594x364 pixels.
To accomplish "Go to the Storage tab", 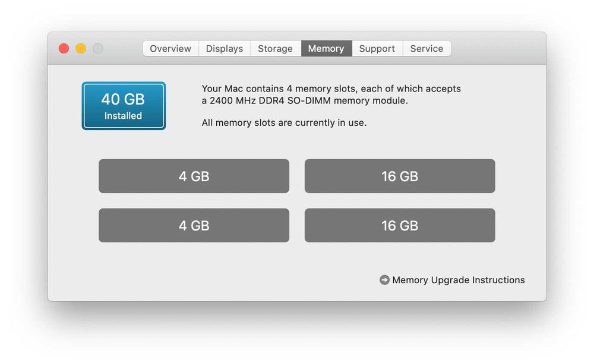I will pyautogui.click(x=275, y=49).
